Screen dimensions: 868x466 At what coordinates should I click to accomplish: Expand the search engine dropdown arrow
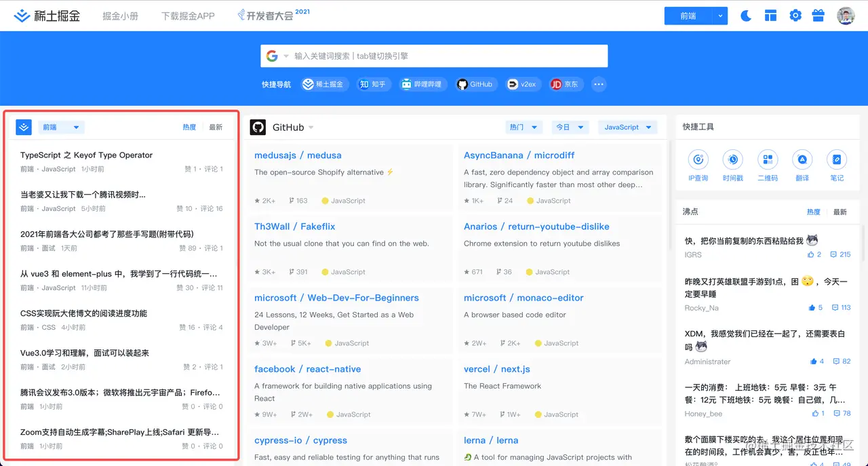point(286,56)
